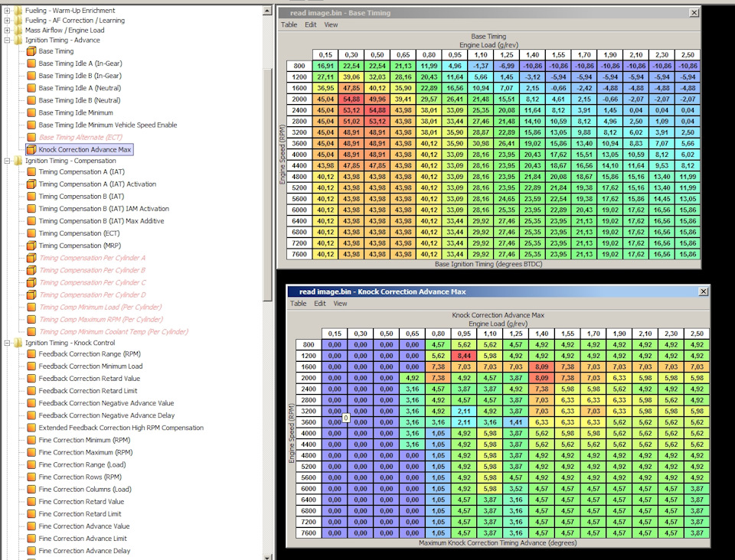
Task: Click the Feedback Correction Range (RPM) icon
Action: coord(31,354)
